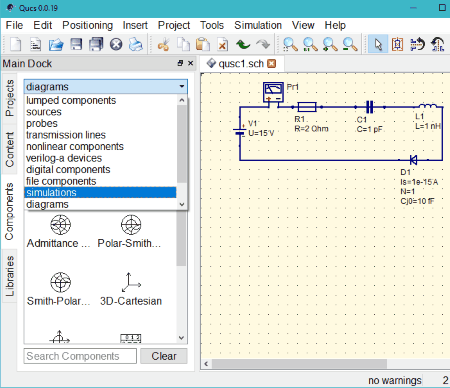Viewport: 450px width, 388px height.
Task: Select probe Pr1 in schematic
Action: click(273, 92)
